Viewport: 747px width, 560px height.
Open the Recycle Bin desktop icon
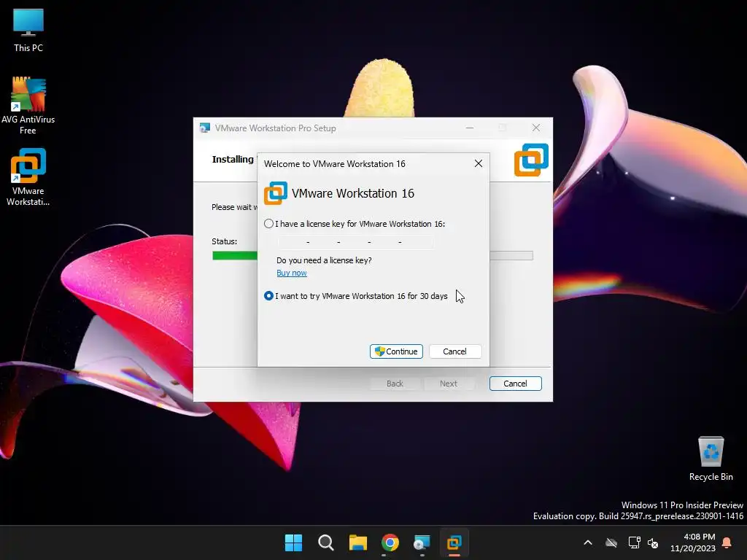click(711, 459)
